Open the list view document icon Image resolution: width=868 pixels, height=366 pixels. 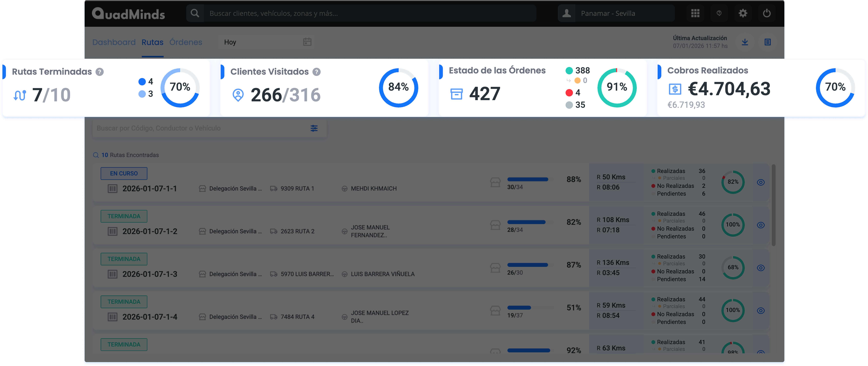click(x=768, y=42)
